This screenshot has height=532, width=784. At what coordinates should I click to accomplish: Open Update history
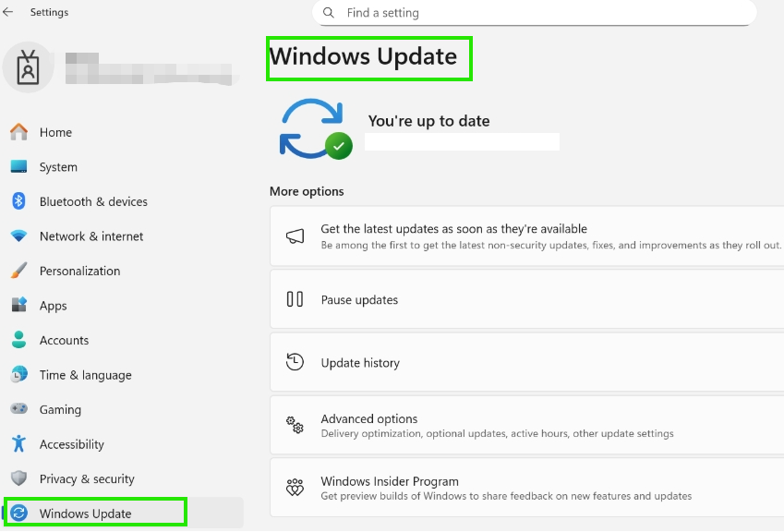coord(527,362)
